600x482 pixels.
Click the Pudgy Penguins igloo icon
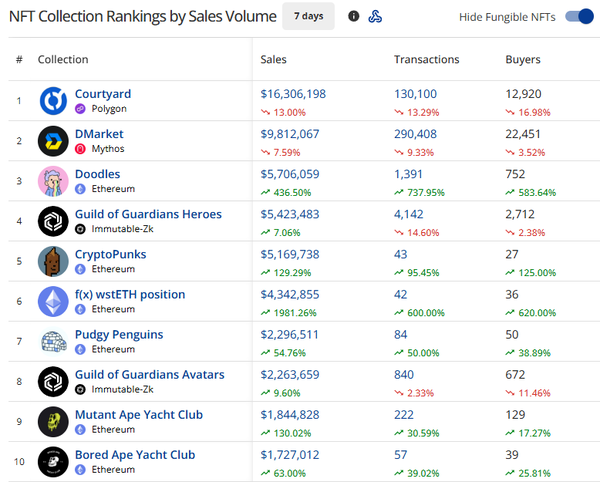coord(53,342)
